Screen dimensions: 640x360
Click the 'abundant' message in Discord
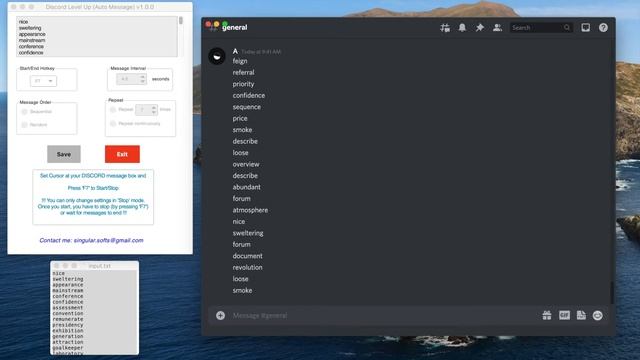[247, 187]
